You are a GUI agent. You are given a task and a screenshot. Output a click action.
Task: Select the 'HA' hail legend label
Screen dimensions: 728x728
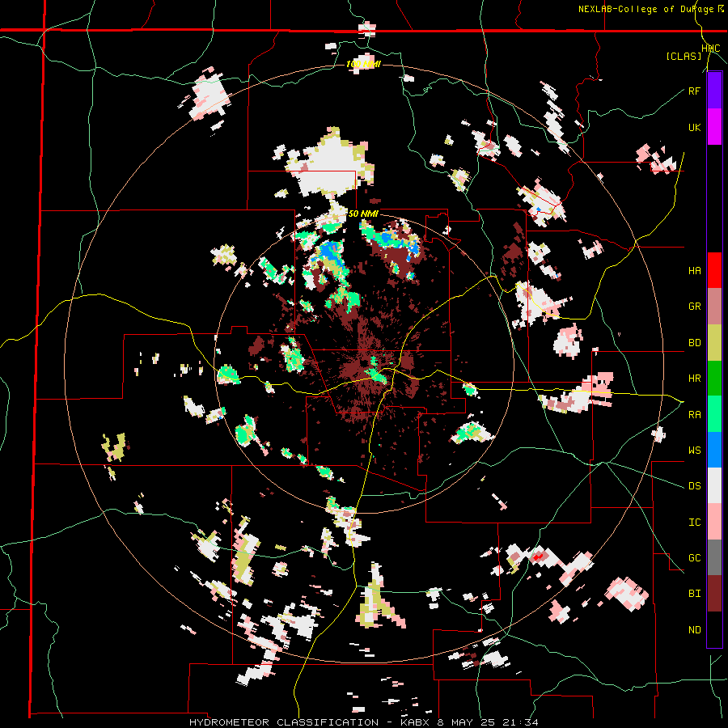click(x=694, y=271)
